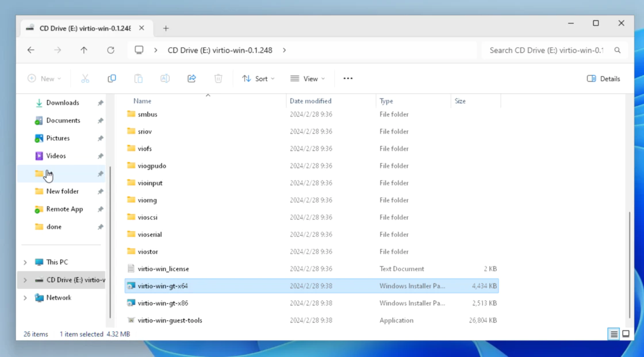Screen dimensions: 644x357
Task: Click the search magnifier icon
Action: click(x=618, y=50)
